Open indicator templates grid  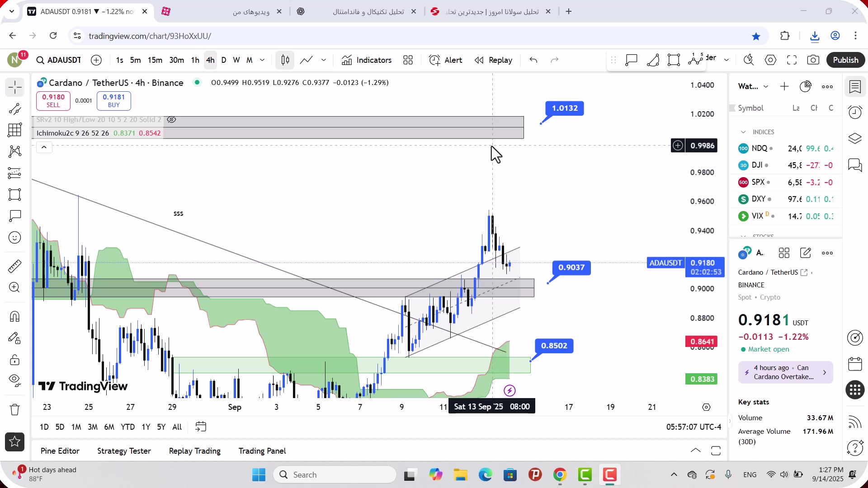408,60
